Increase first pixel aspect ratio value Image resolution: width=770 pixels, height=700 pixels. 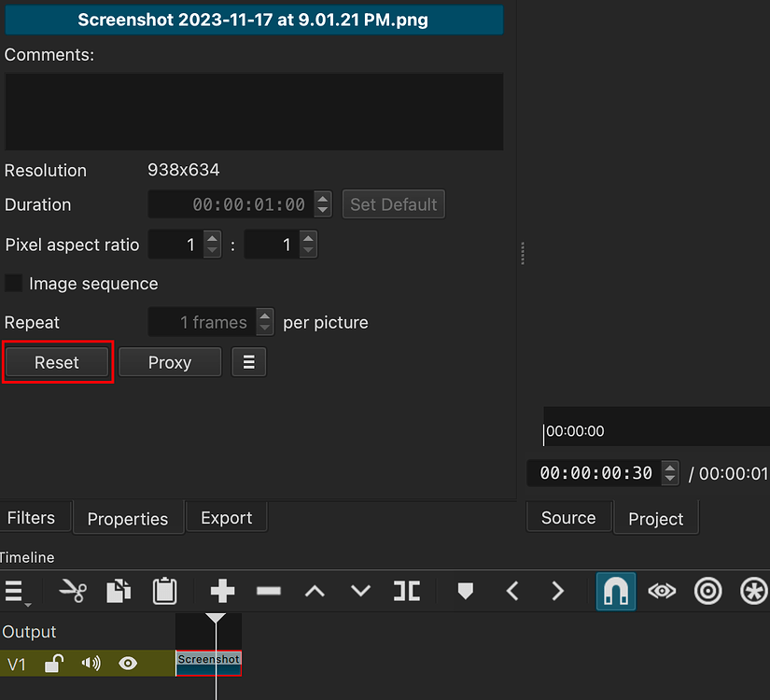click(x=212, y=239)
